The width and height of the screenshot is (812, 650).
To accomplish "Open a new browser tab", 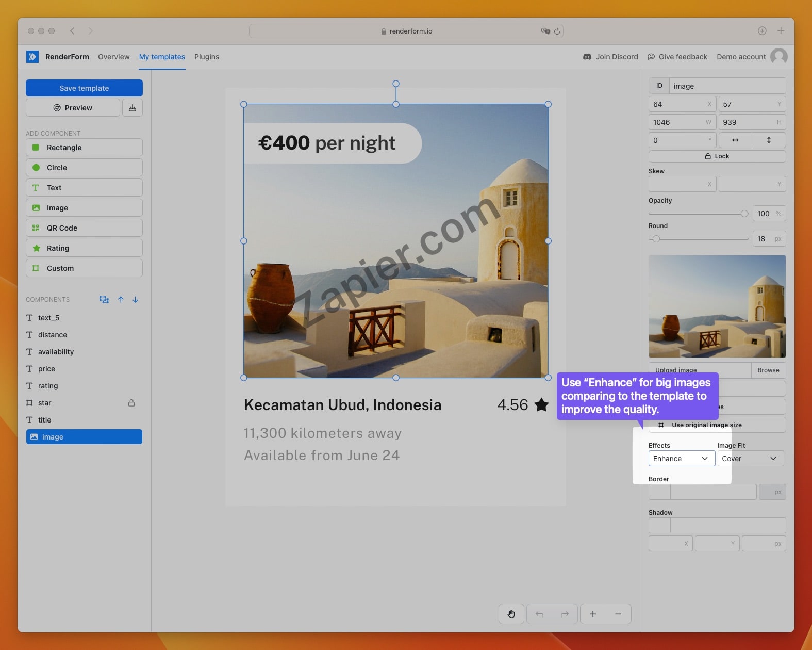I will tap(781, 31).
